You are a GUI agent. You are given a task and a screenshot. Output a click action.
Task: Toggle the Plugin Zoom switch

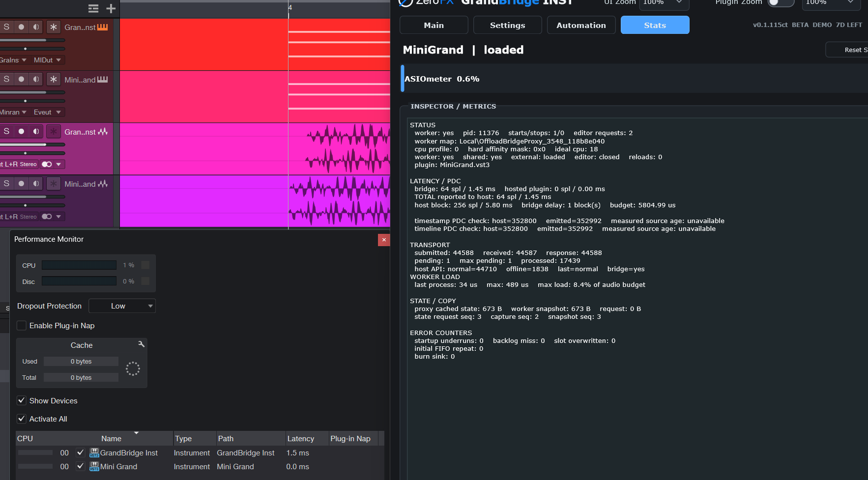(781, 2)
